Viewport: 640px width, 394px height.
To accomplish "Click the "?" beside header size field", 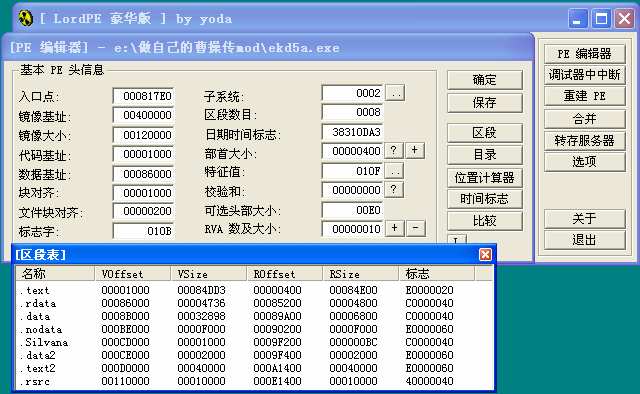I will 393,150.
